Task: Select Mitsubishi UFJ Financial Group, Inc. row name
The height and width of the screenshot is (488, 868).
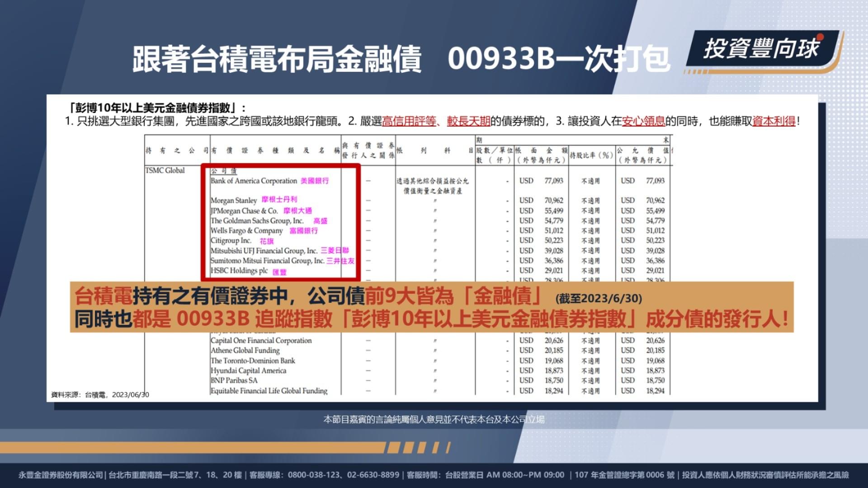Action: (x=264, y=250)
